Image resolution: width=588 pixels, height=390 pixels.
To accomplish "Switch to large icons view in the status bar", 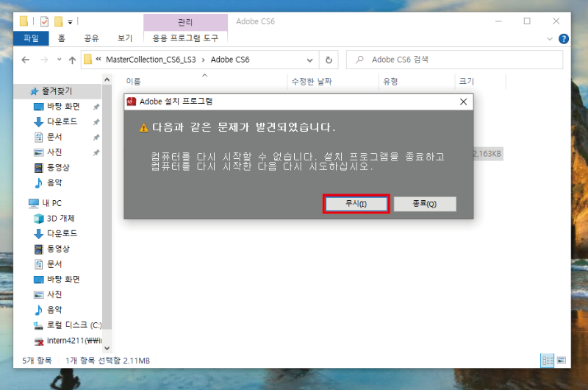I will (561, 361).
